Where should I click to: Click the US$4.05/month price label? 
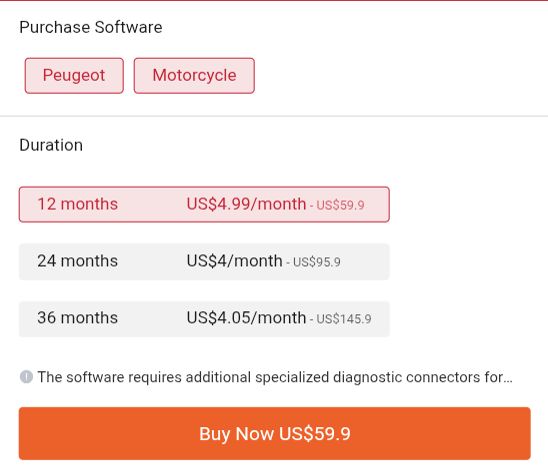[x=246, y=318]
